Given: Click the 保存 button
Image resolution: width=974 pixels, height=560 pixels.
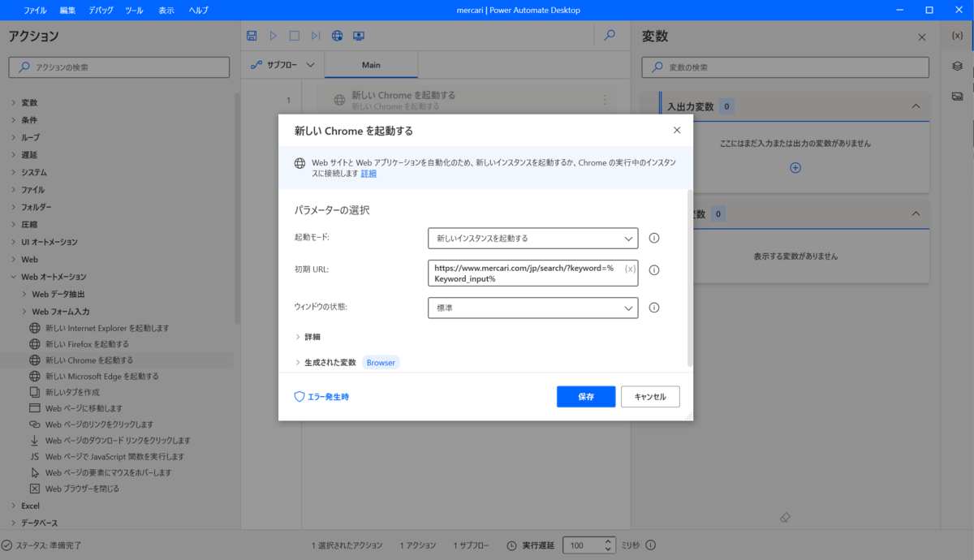Looking at the screenshot, I should point(586,397).
